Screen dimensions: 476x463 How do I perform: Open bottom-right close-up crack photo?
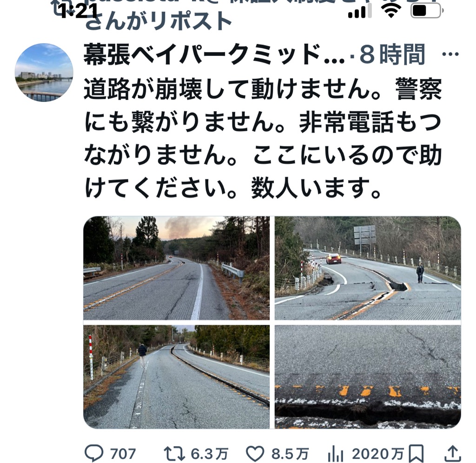pyautogui.click(x=368, y=377)
